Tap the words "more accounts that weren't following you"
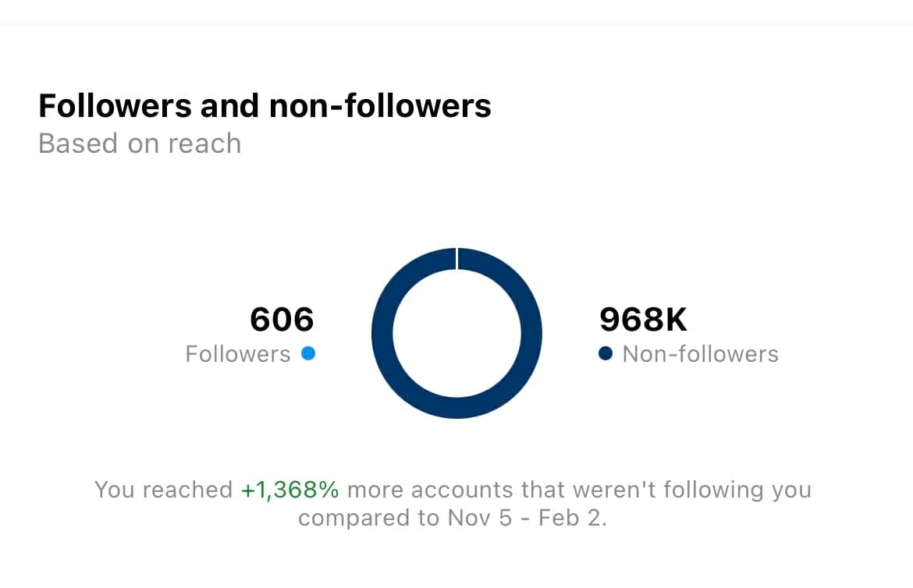 [579, 490]
